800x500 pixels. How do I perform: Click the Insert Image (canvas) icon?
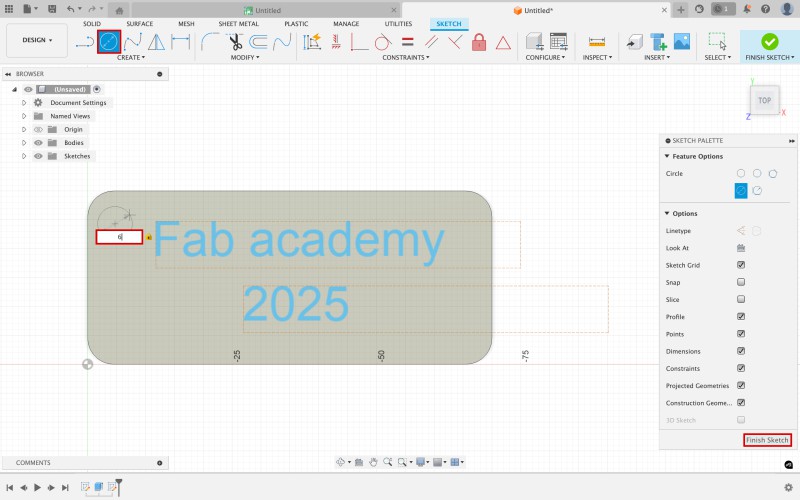coord(682,42)
